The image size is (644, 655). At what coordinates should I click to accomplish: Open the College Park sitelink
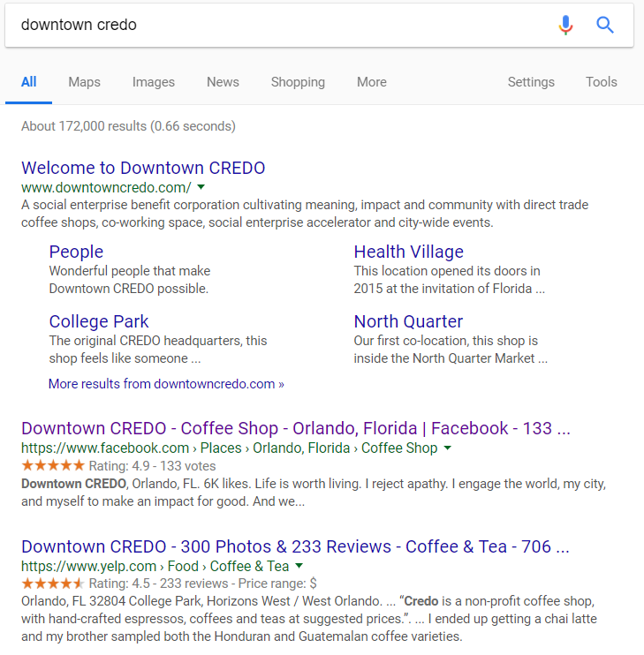tap(99, 321)
